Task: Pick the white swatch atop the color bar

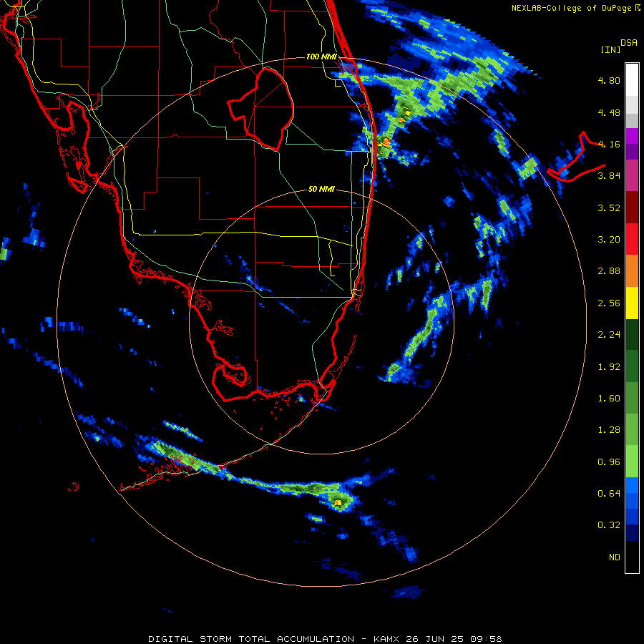Action: click(x=632, y=80)
